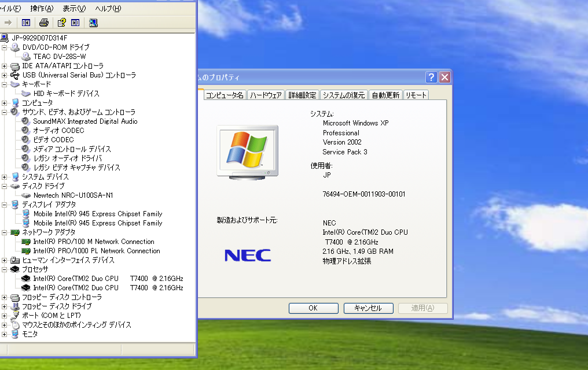Expand the システム デバイス node

pos(5,177)
